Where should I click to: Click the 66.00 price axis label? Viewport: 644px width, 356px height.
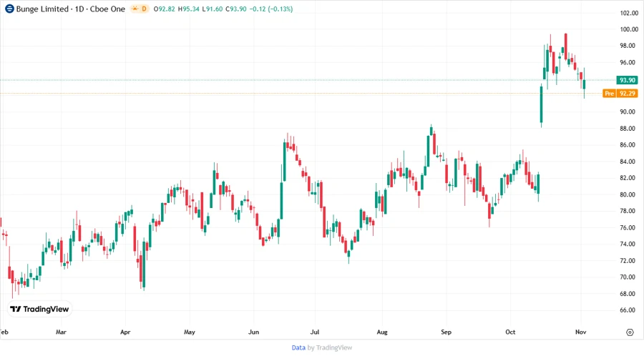[629, 310]
